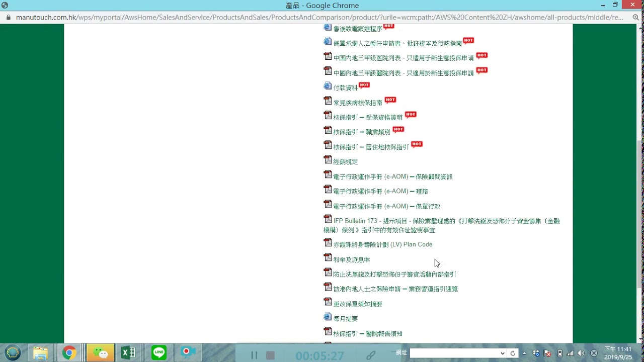This screenshot has width=644, height=362.
Task: Open 核保指引 ─ 醫院報告須知 link
Action: point(368,333)
